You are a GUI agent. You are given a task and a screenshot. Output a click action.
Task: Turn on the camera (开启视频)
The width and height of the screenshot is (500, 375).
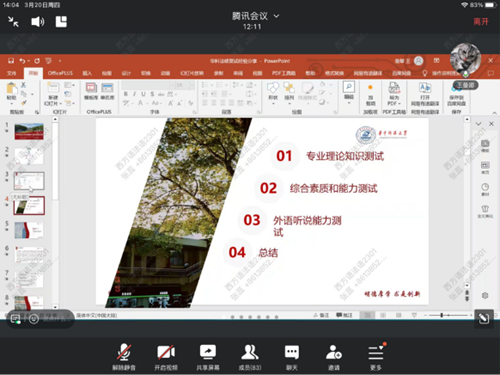point(166,357)
